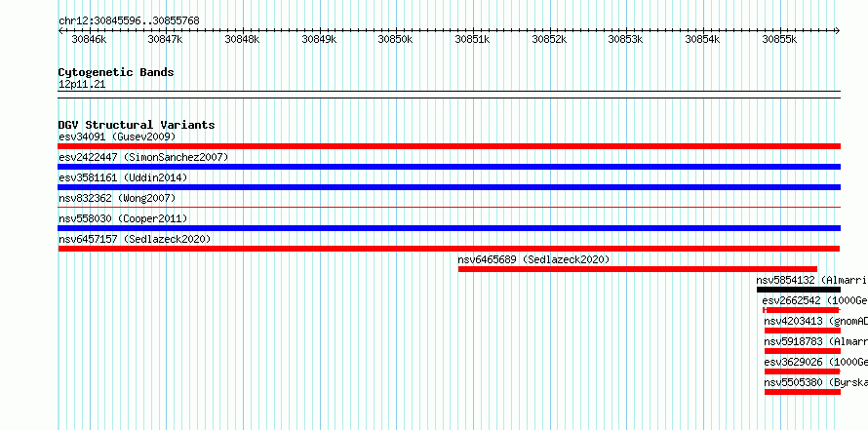Click the esv34091 (Gusev2009) variant label
Viewport: 868px width, 430px height.
point(117,137)
